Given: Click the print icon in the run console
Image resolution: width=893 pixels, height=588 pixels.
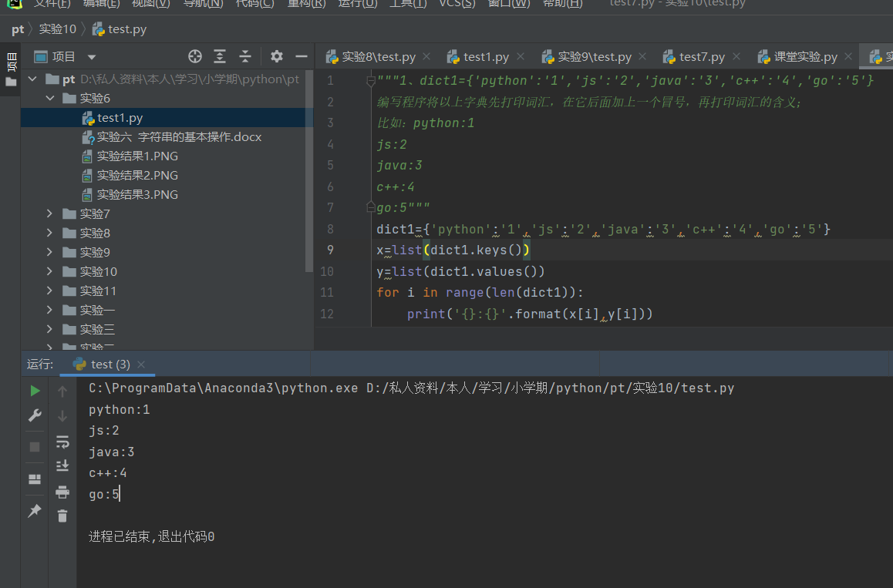Looking at the screenshot, I should tap(62, 492).
